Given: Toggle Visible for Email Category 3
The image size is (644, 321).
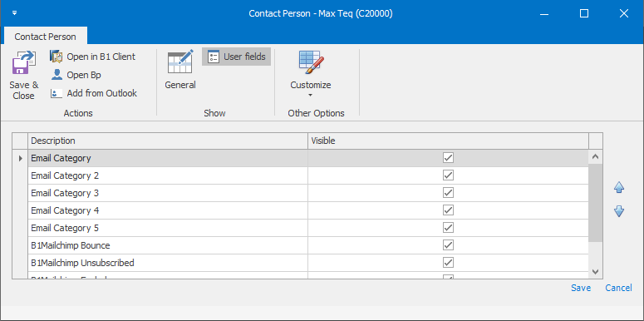Looking at the screenshot, I should 448,193.
